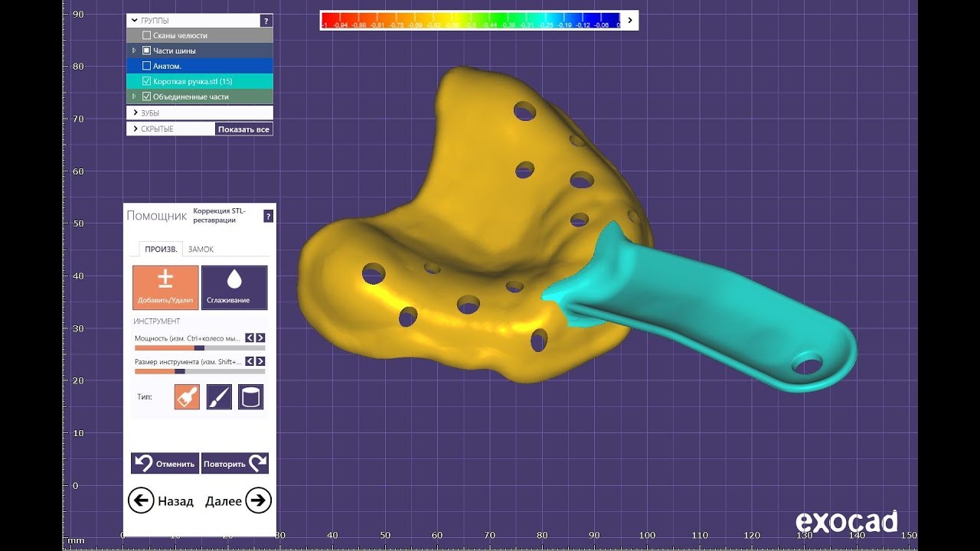Screen dimensions: 980x551
Task: Click the Далее next arrow icon
Action: (x=259, y=501)
